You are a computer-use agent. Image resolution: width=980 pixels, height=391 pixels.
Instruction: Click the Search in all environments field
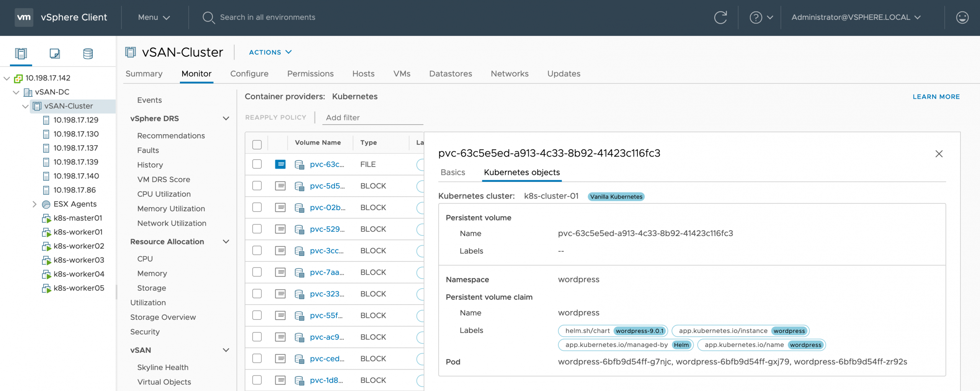[x=268, y=17]
